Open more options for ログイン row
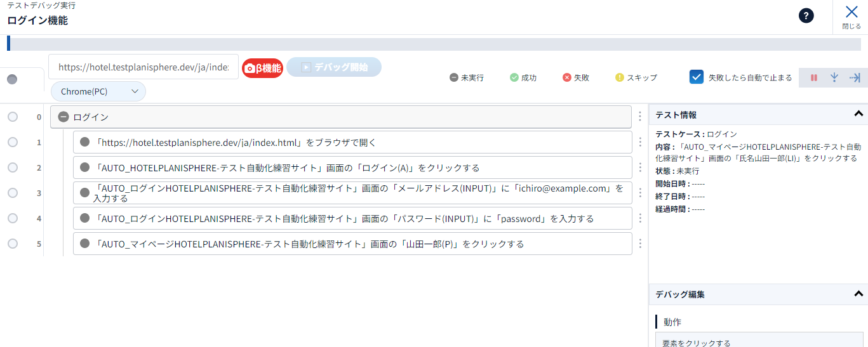This screenshot has height=347, width=868. tap(640, 117)
